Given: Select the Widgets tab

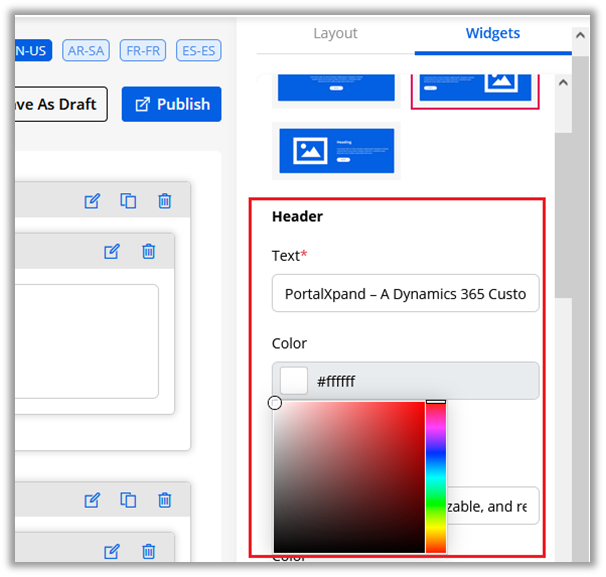Looking at the screenshot, I should click(x=492, y=33).
